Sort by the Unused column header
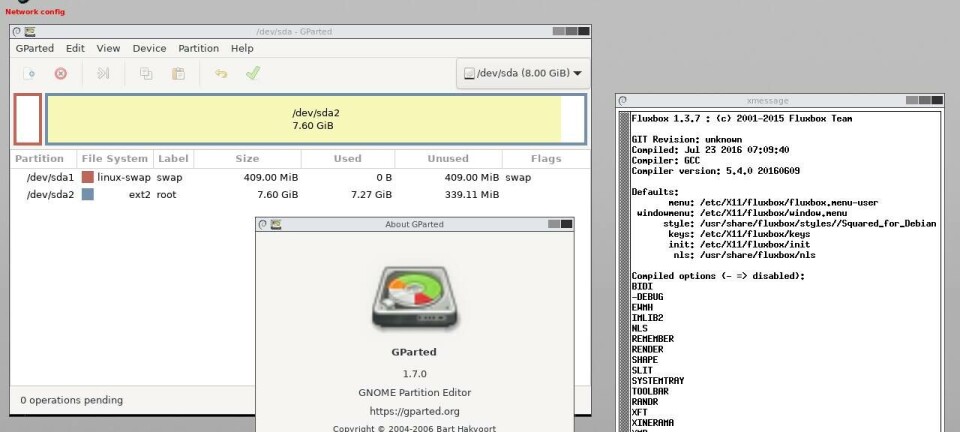Screen dimensions: 960x432 [448, 158]
